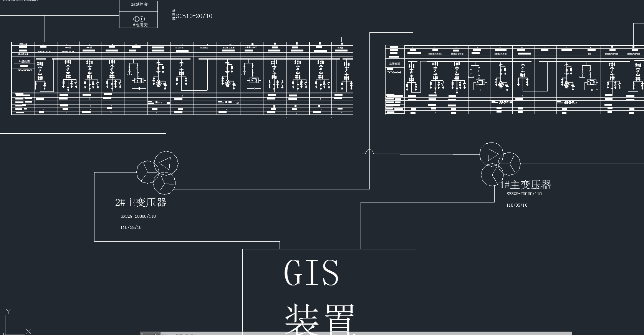Select the 装置 text in the GIS box
644x335 pixels.
(320, 318)
